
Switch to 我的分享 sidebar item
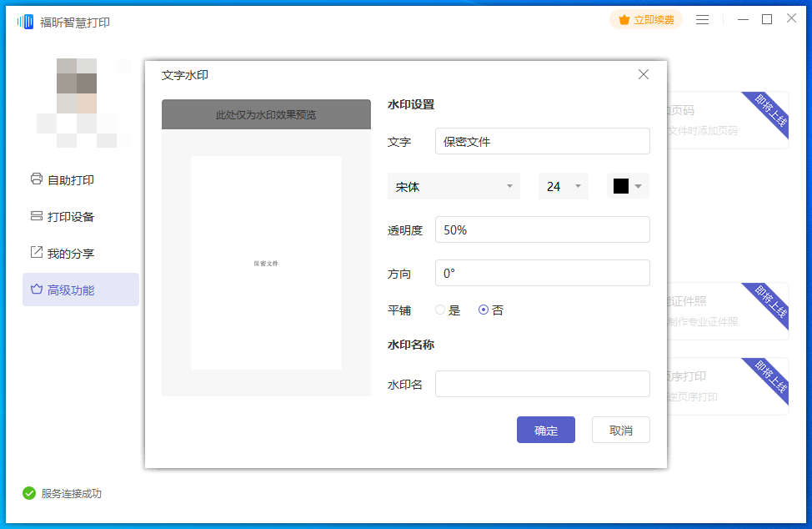71,253
